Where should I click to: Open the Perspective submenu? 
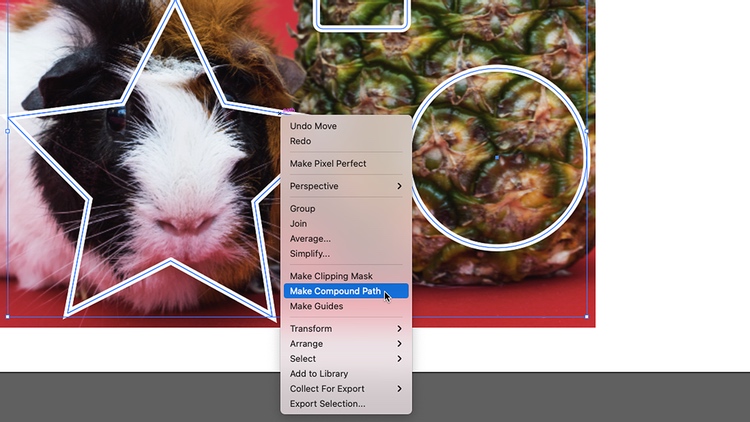(346, 186)
